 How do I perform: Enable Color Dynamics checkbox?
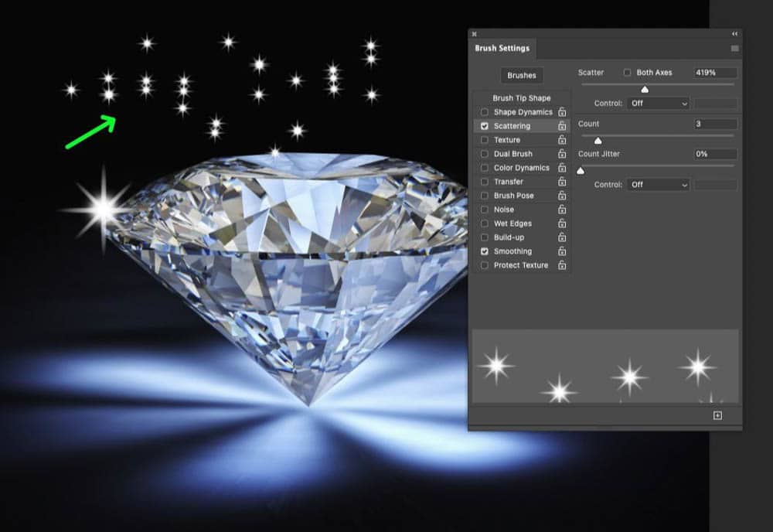(485, 168)
